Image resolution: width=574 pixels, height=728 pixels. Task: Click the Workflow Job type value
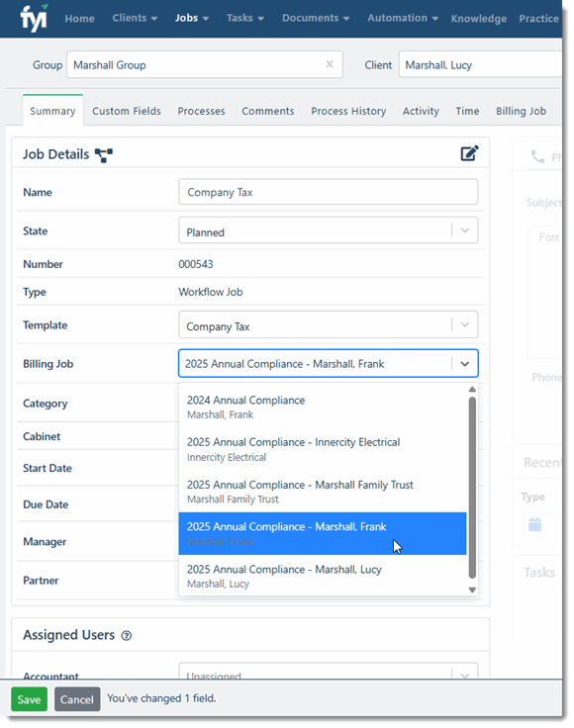click(x=211, y=292)
